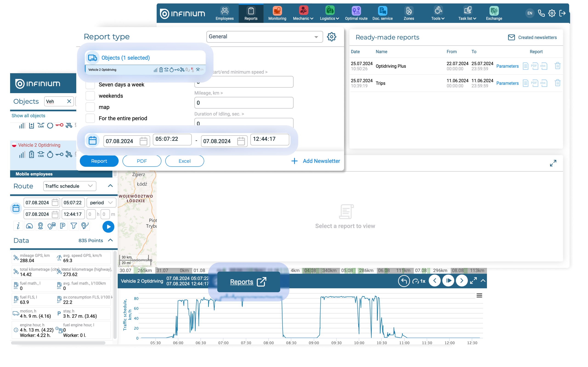Click the Excel export button
Image resolution: width=588 pixels, height=367 pixels.
coord(184,161)
